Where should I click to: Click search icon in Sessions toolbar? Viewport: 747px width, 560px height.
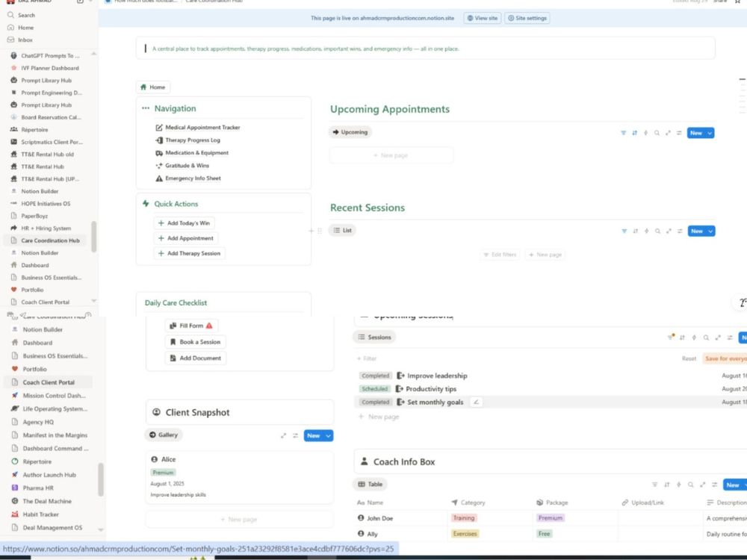click(706, 337)
